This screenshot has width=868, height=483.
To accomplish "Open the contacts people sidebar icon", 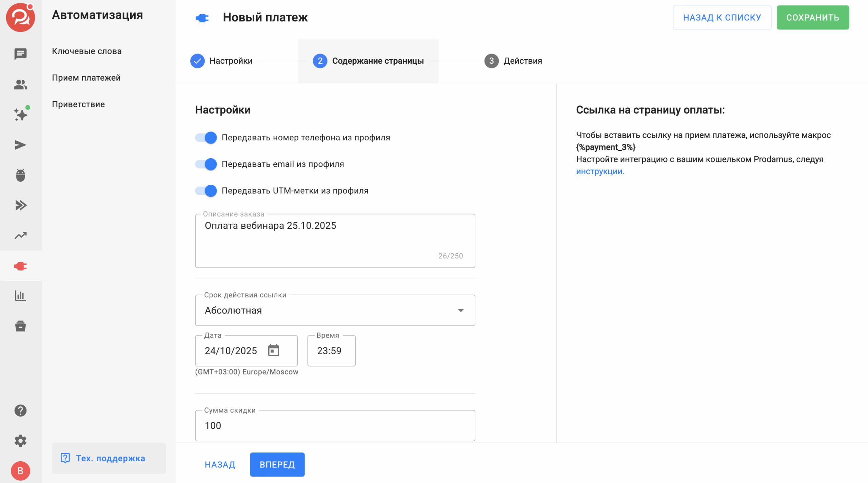I will (x=20, y=84).
